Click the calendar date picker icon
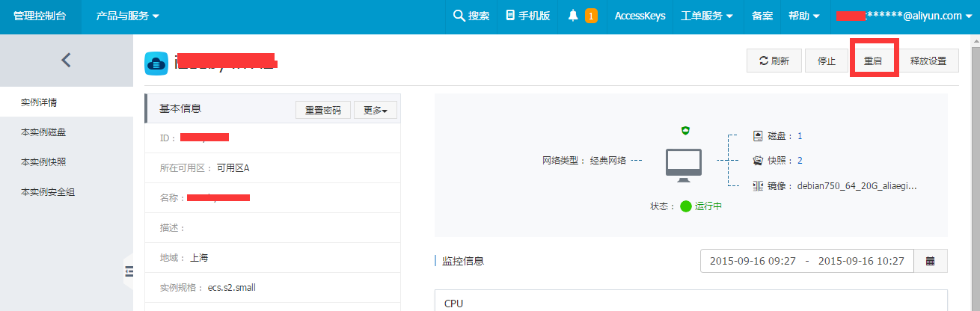This screenshot has height=311, width=980. point(931,261)
